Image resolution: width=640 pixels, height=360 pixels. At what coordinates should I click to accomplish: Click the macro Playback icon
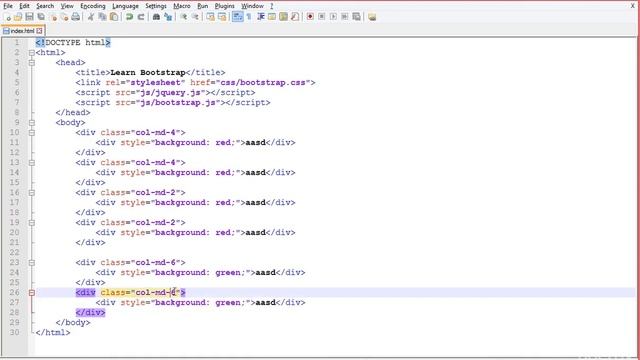333,17
